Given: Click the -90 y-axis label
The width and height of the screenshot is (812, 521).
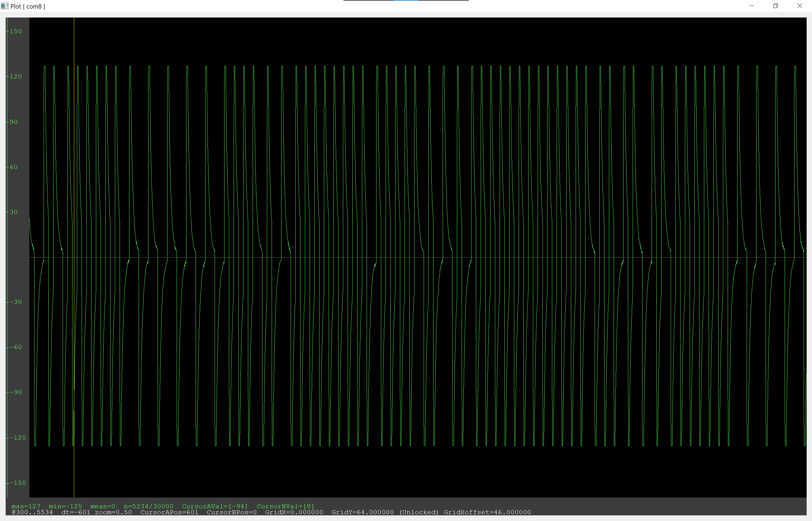Looking at the screenshot, I should 15,392.
